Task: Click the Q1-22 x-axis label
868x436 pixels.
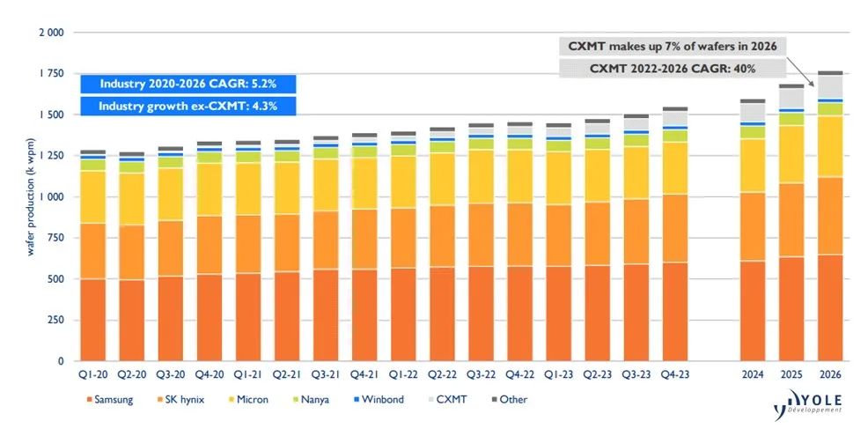Action: click(403, 374)
